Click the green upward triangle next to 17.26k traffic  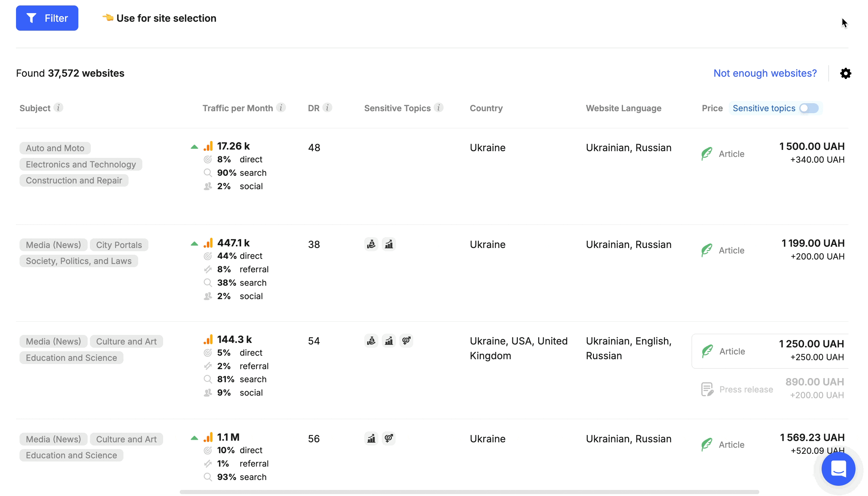click(194, 146)
